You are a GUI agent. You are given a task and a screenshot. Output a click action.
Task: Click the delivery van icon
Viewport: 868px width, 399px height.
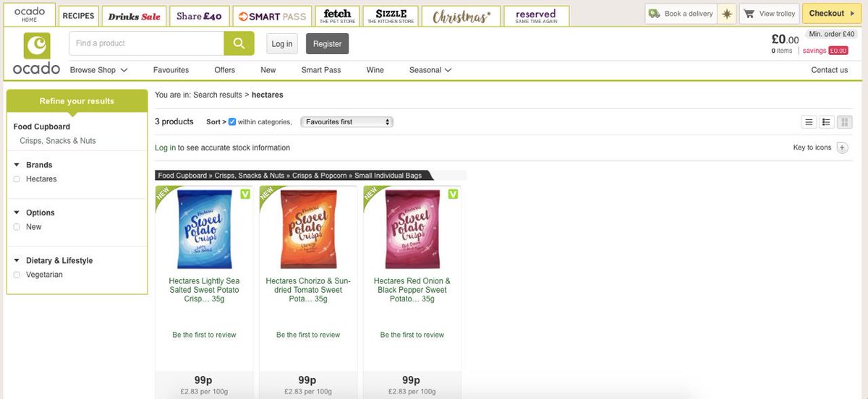[655, 14]
